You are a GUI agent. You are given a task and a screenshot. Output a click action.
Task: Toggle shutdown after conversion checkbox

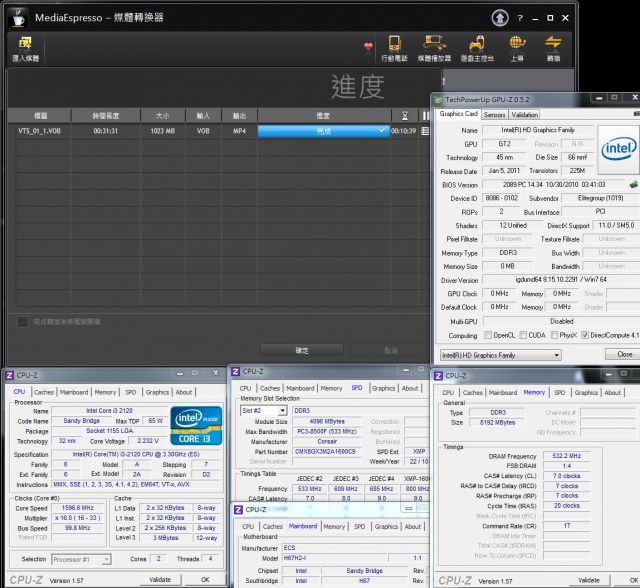tap(23, 322)
